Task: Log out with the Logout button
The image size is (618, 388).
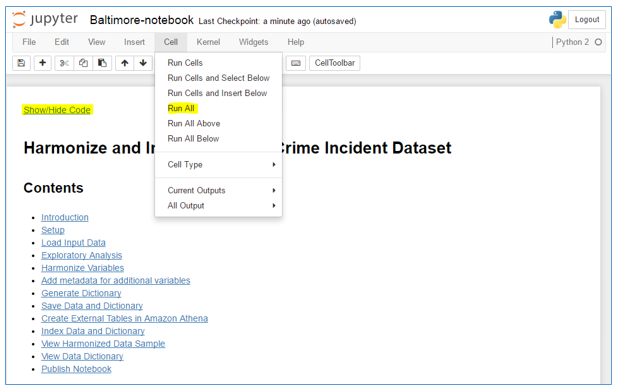Action: (x=587, y=19)
